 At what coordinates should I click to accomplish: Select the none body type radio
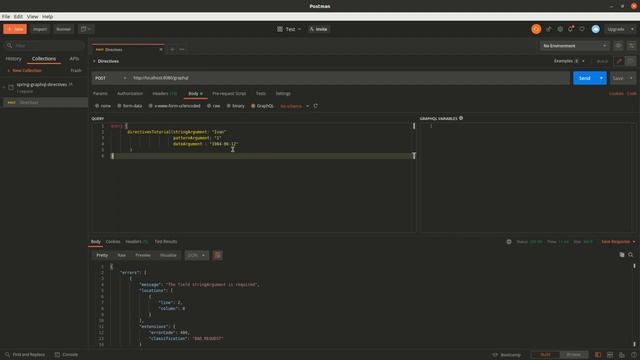pos(97,106)
